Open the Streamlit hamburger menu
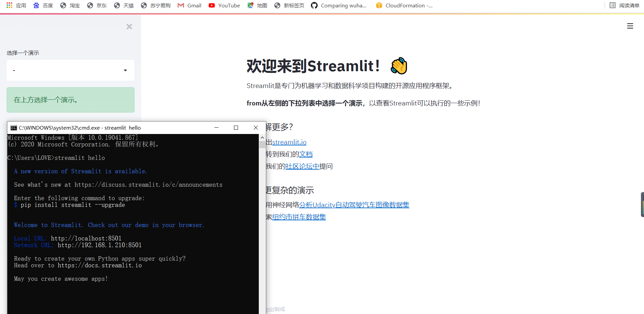 pos(630,26)
